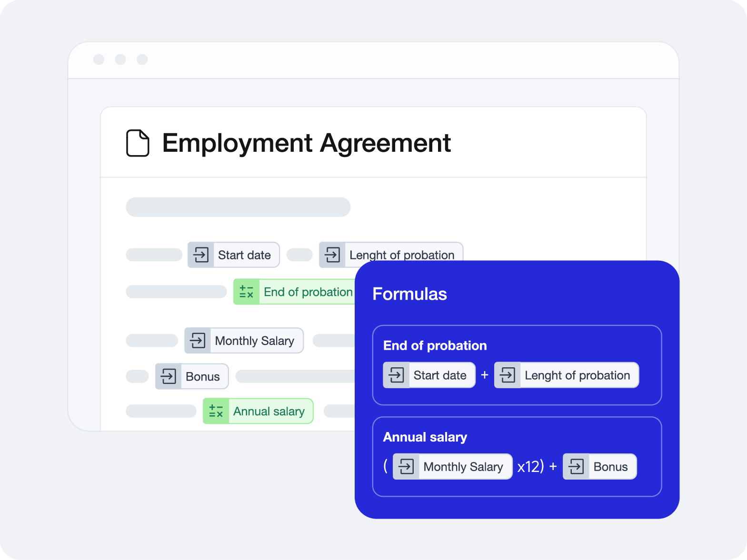This screenshot has width=747, height=560.
Task: Click the Bonus input icon in Formulas panel
Action: click(x=576, y=467)
